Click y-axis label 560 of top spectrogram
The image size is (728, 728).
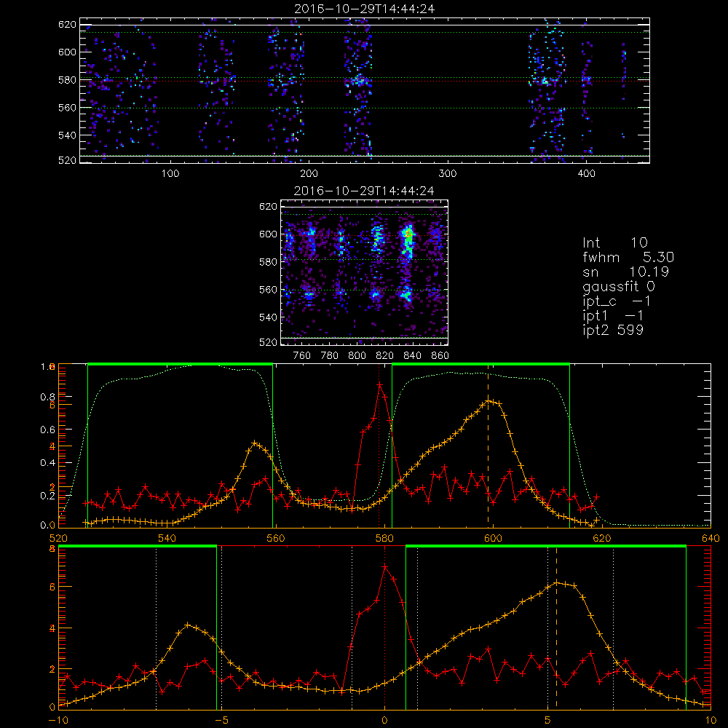pos(67,108)
